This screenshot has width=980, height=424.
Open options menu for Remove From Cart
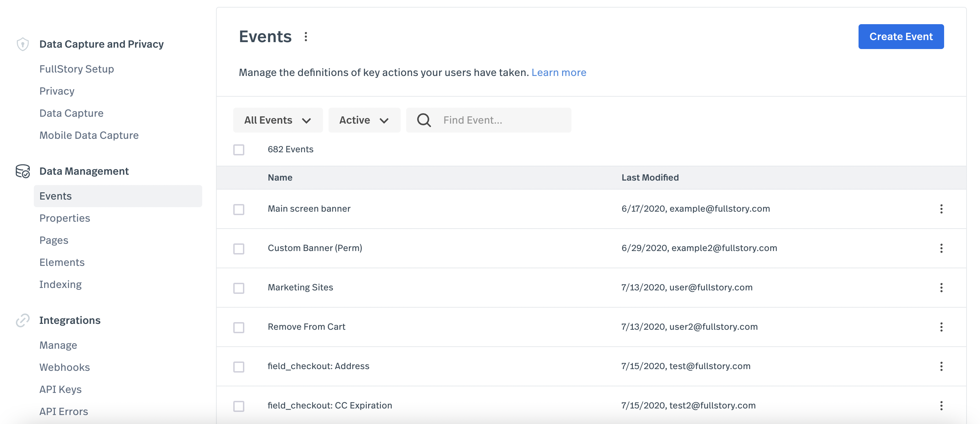click(941, 327)
